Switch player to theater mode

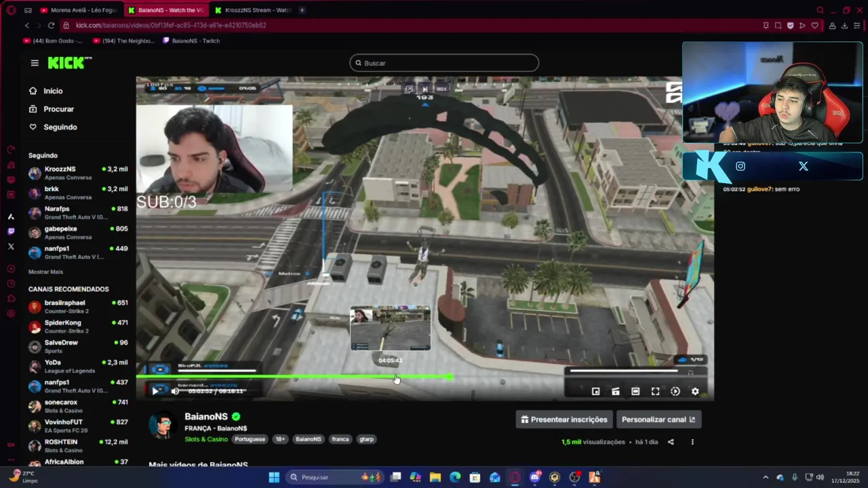(x=635, y=391)
